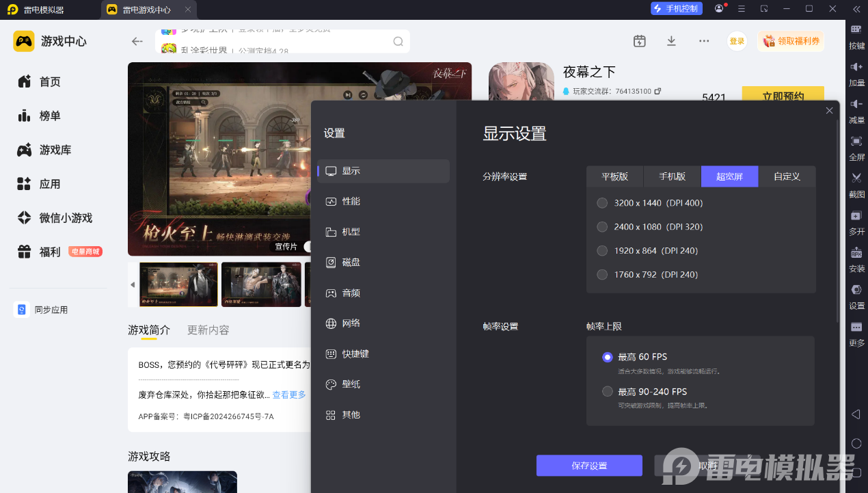Expand the 更多 more tools in sidebar

[856, 328]
